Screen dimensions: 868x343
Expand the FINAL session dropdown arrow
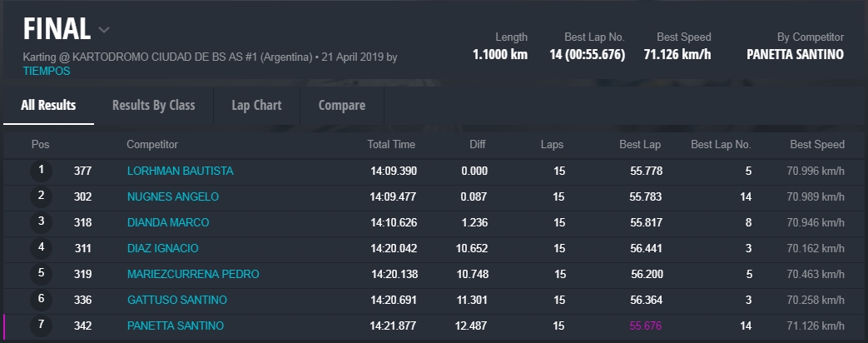pyautogui.click(x=104, y=30)
